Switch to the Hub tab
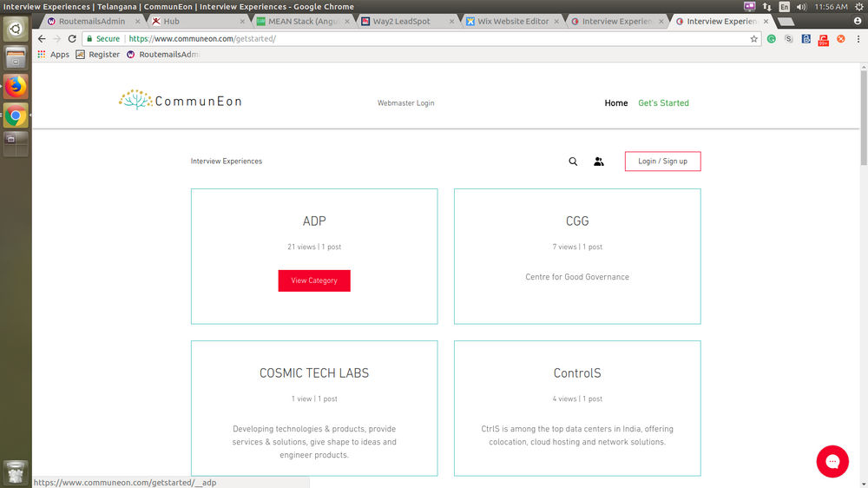This screenshot has width=868, height=488. point(198,21)
